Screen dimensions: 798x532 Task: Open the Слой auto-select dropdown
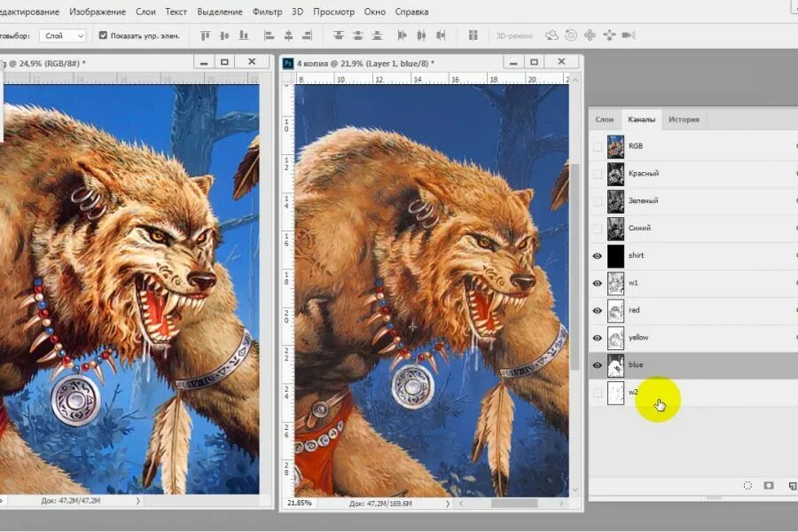(63, 35)
